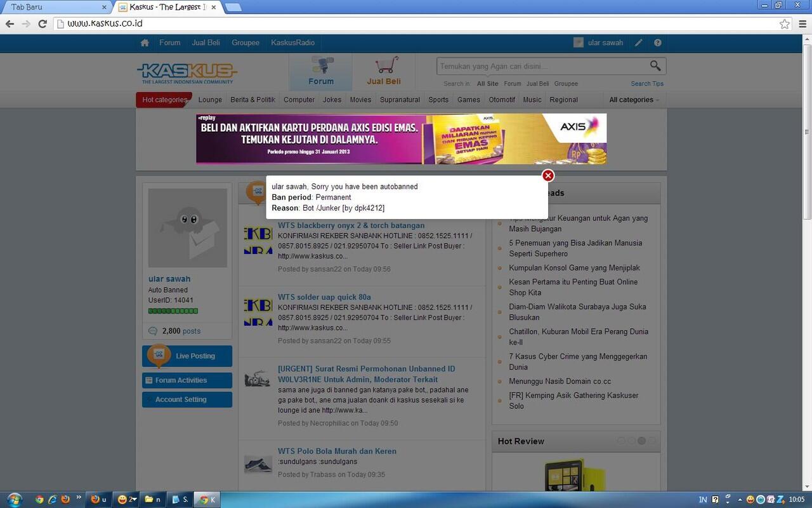Open a new browser tab button
Image resolution: width=812 pixels, height=508 pixels.
click(233, 7)
